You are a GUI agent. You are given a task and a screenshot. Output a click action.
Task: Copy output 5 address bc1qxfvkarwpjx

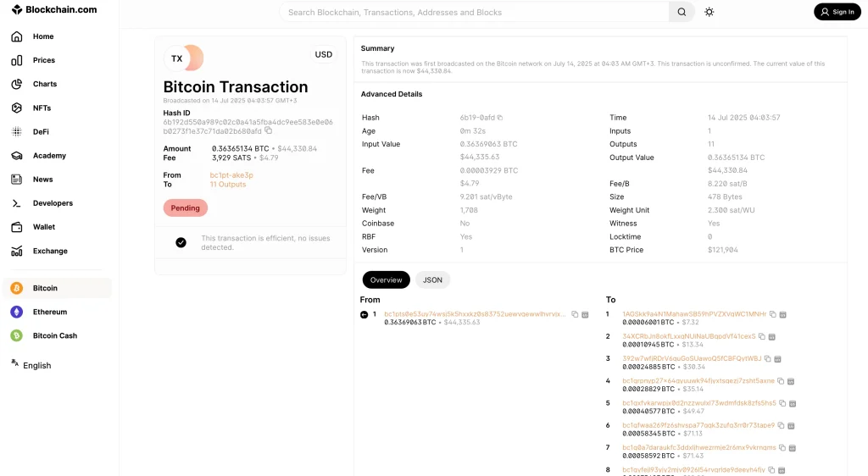(782, 403)
